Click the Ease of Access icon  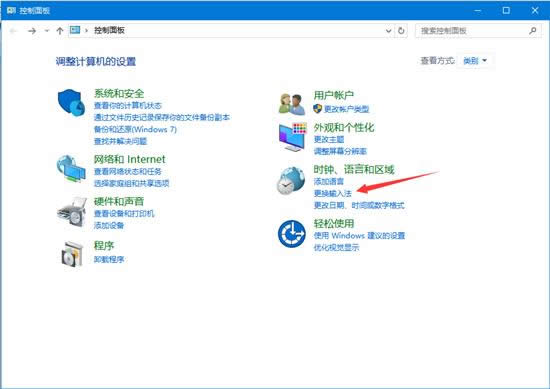291,234
